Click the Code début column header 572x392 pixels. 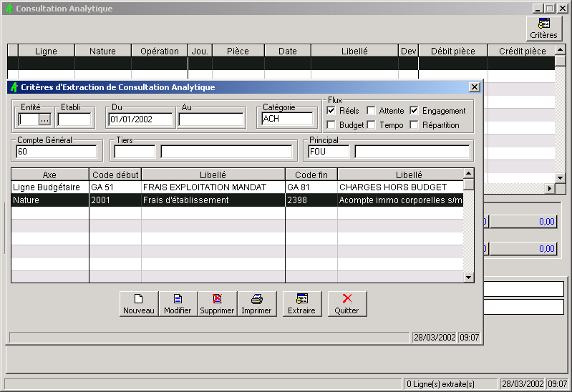[115, 175]
